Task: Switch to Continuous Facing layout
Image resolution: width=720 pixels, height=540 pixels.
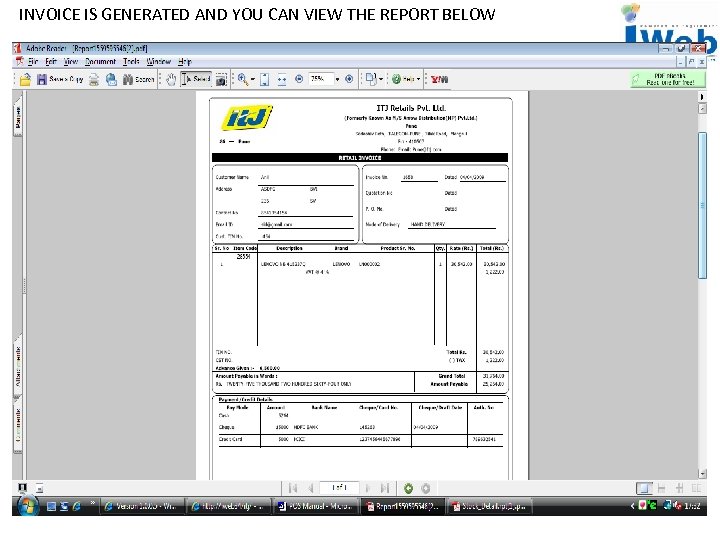Action: [679, 488]
